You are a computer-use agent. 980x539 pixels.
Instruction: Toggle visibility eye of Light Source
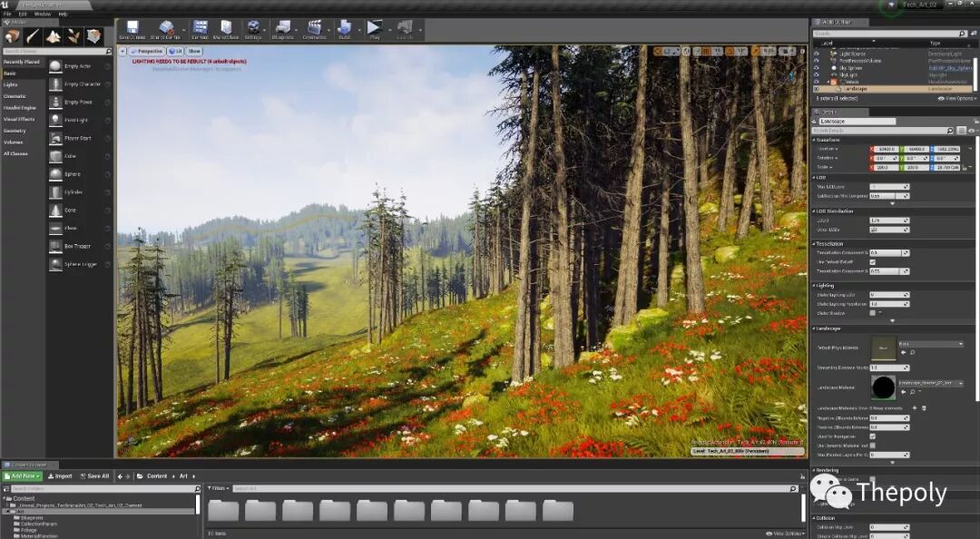click(x=817, y=54)
